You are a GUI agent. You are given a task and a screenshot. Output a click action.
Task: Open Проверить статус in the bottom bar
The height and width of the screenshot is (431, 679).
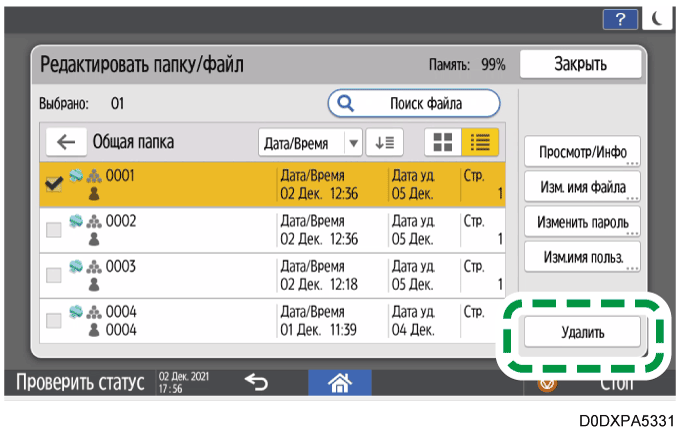click(x=76, y=383)
